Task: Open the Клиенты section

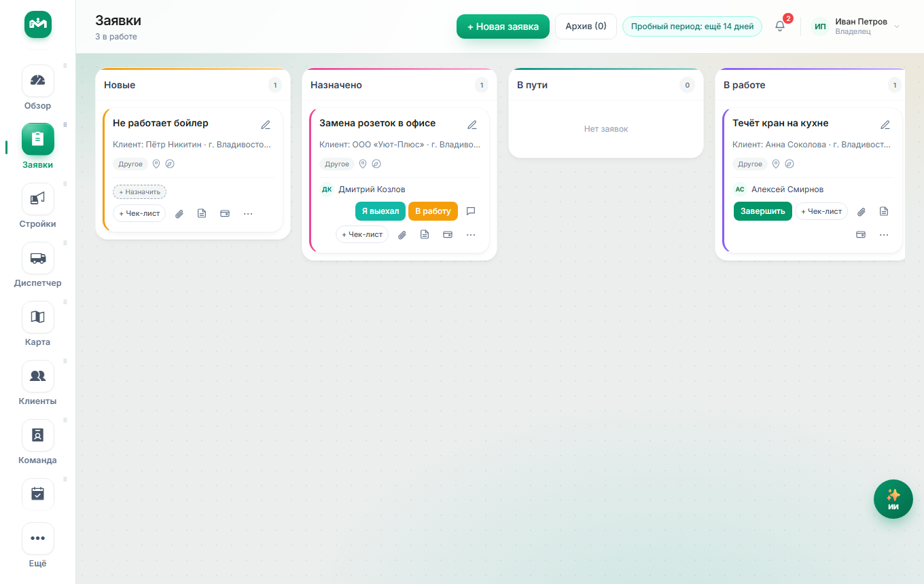Action: (x=38, y=383)
